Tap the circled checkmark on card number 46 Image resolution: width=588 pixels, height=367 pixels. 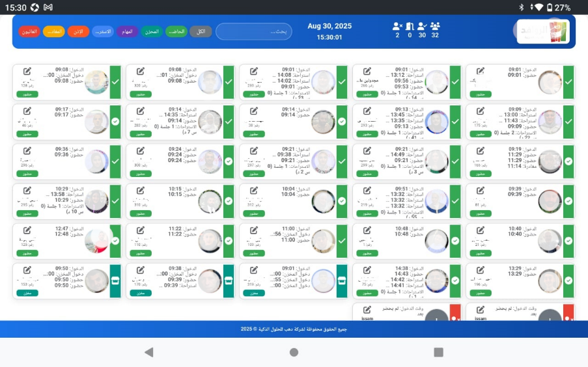point(115,122)
